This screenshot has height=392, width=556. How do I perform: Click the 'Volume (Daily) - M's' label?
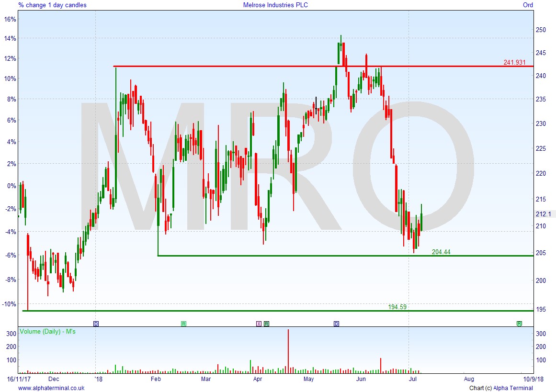coord(47,332)
